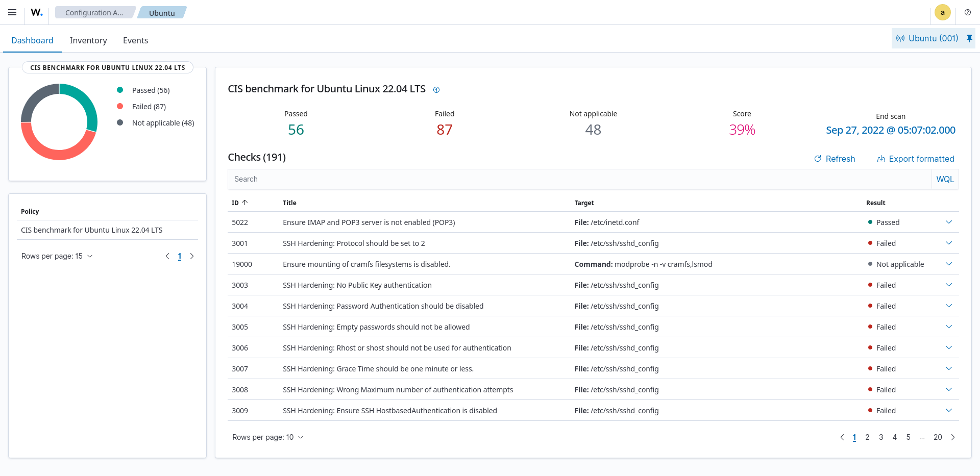Viewport: 980px width, 476px height.
Task: Go to page 20 of checks
Action: pyautogui.click(x=938, y=437)
